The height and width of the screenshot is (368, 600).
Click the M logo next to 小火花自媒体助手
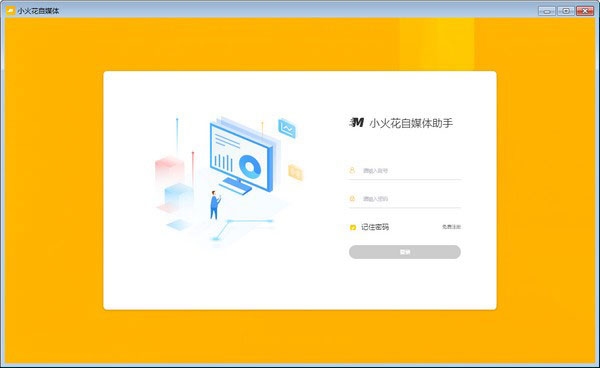[357, 122]
